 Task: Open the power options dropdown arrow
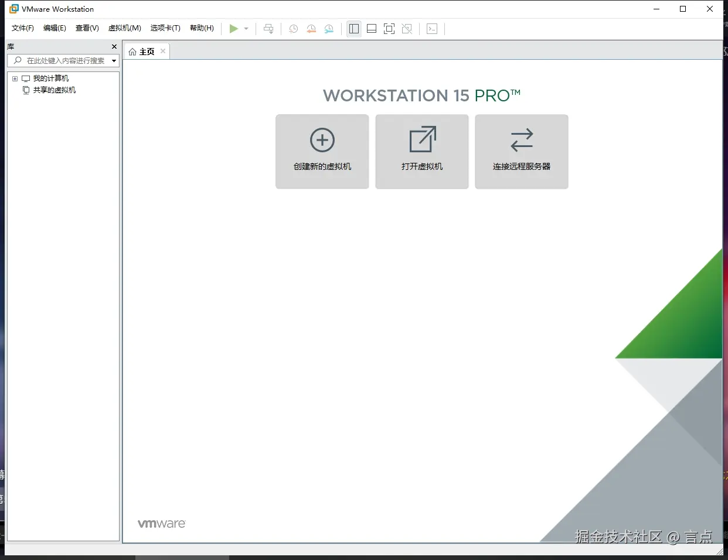246,29
